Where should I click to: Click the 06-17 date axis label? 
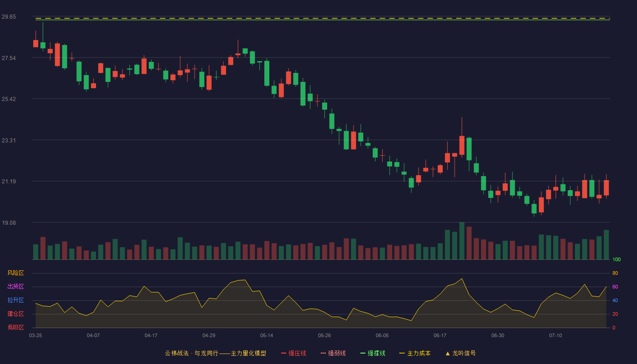[440, 335]
